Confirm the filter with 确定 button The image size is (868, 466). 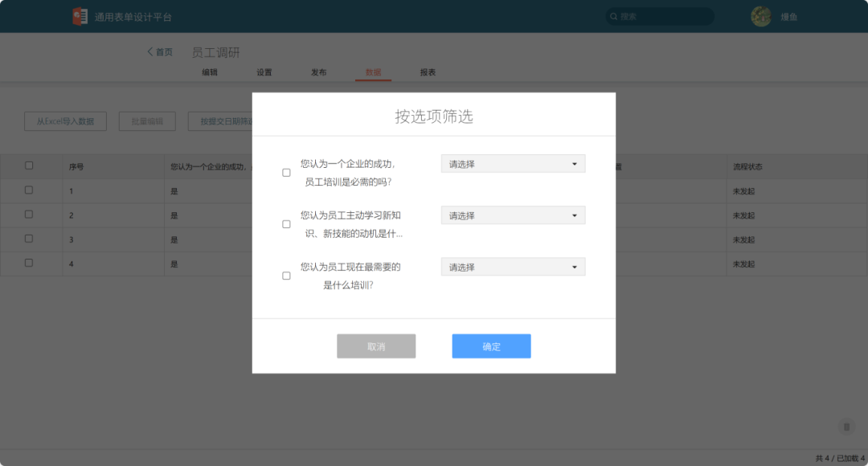click(491, 345)
